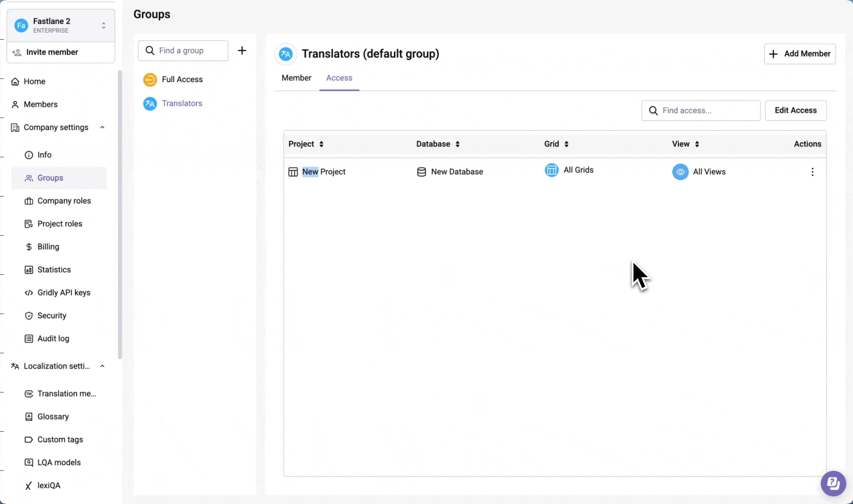Collapse the Company settings section
The height and width of the screenshot is (504, 853).
(102, 127)
